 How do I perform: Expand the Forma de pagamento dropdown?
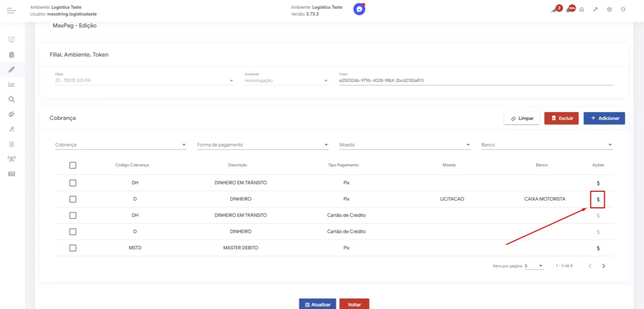[263, 145]
